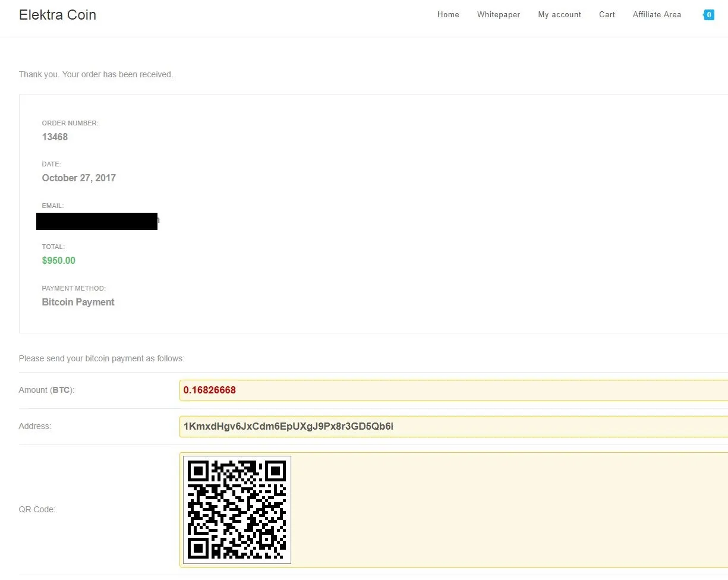Open the Whitepaper menu item
Screen dimensions: 728x580
pos(499,15)
